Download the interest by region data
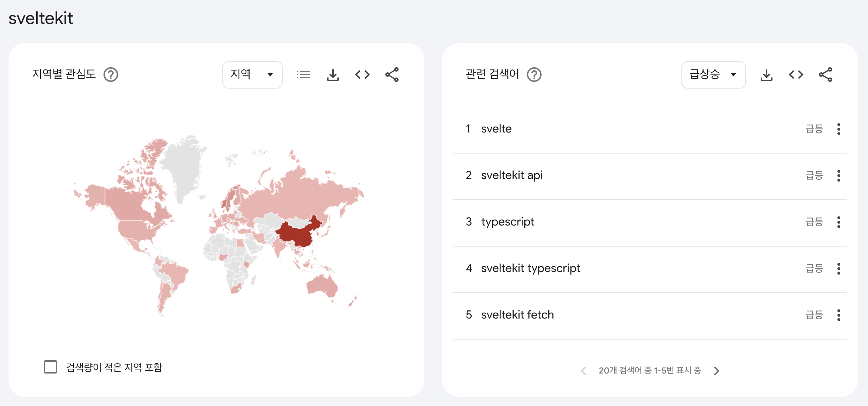Screen dimensions: 868x406 (x=333, y=75)
